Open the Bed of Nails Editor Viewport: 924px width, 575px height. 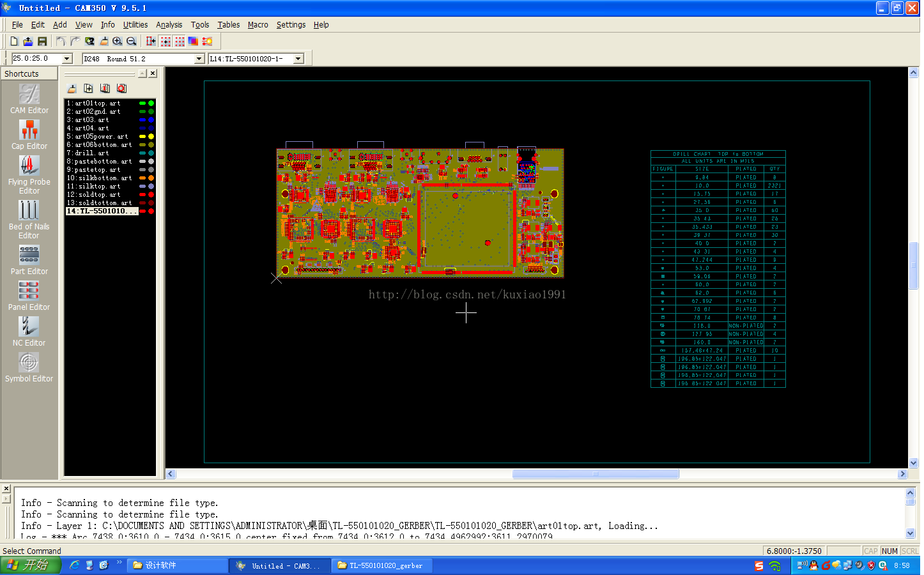click(x=29, y=211)
